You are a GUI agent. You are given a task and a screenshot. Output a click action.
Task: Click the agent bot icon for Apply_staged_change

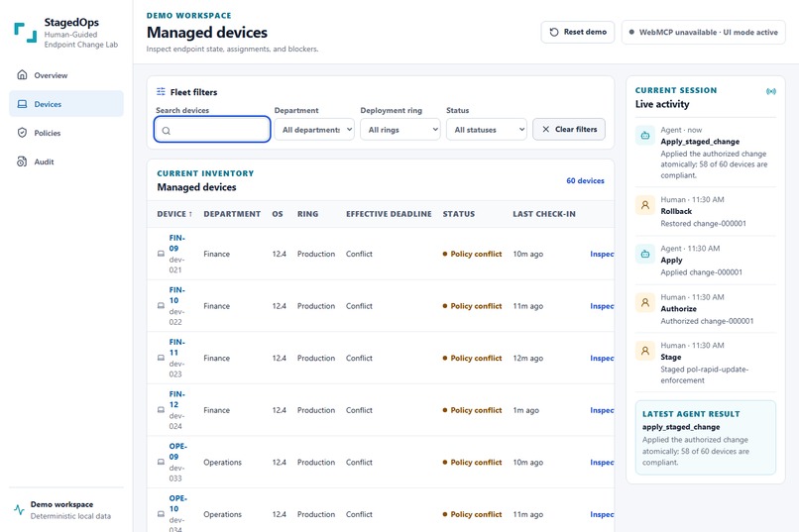645,136
